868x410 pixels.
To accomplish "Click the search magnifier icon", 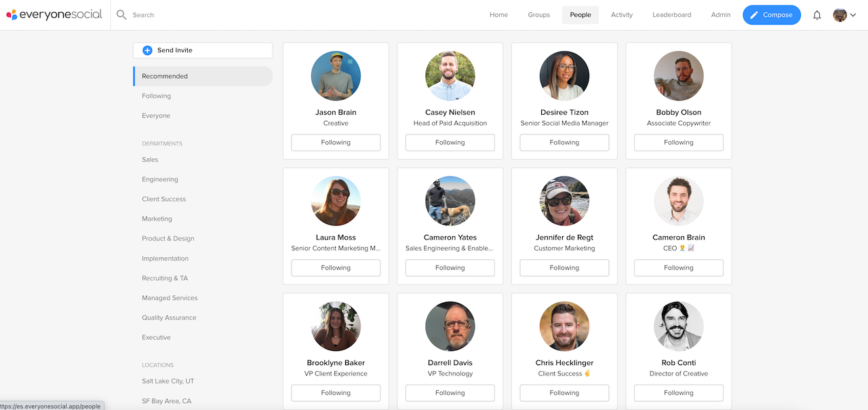I will pyautogui.click(x=121, y=14).
